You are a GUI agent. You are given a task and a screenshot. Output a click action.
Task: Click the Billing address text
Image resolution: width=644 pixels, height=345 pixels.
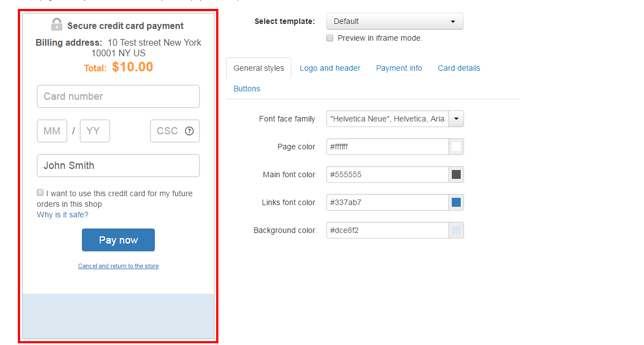[118, 48]
